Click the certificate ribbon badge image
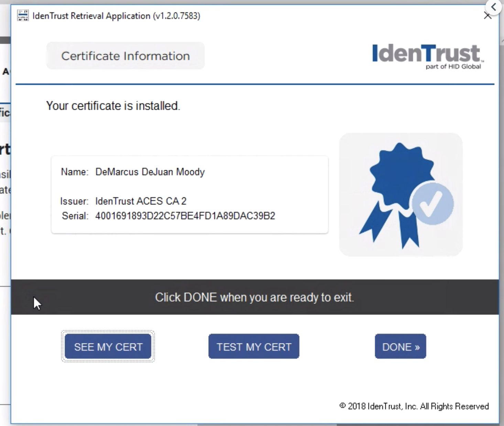 click(401, 195)
